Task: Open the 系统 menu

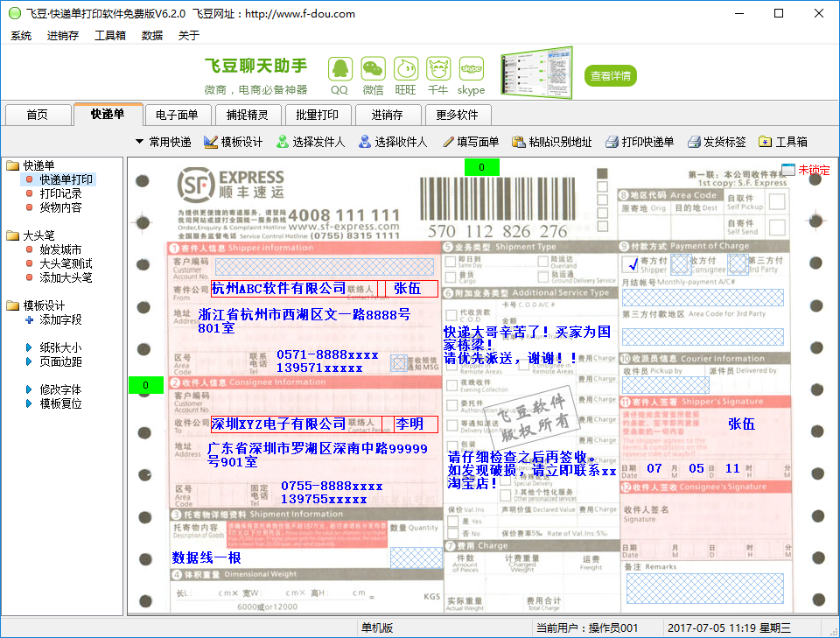Action: click(21, 36)
